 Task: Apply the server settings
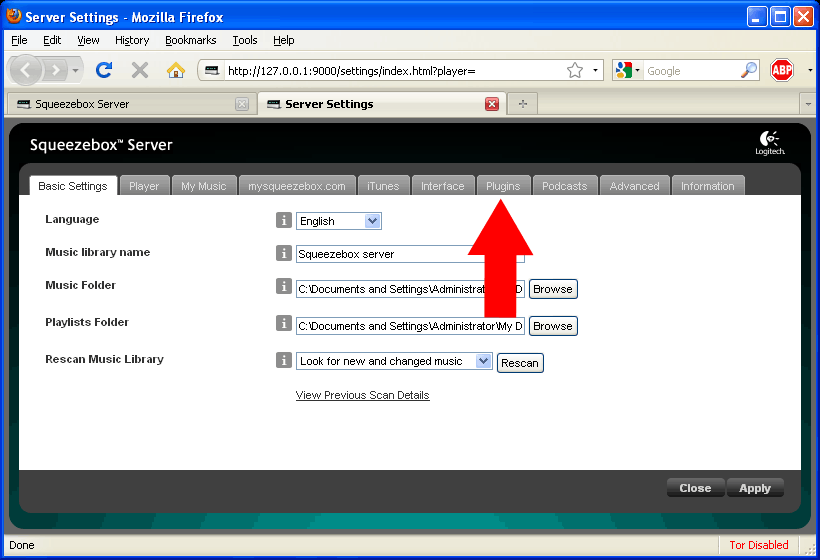click(x=755, y=488)
